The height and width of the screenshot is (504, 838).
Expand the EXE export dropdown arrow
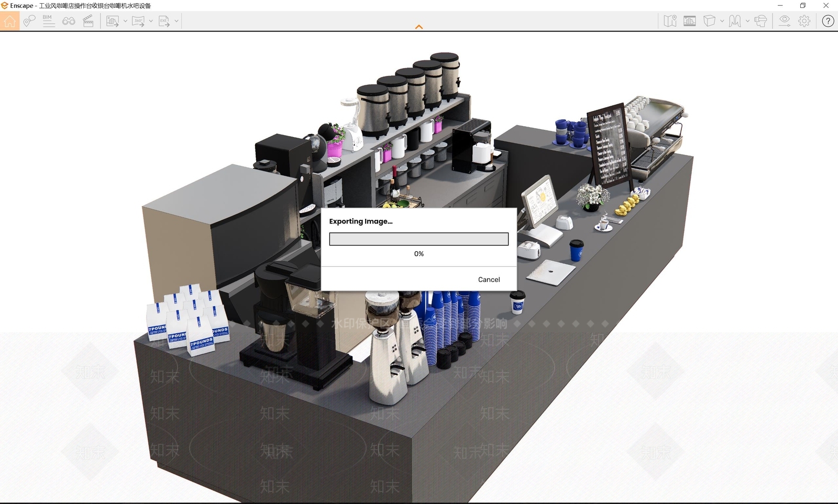[177, 21]
